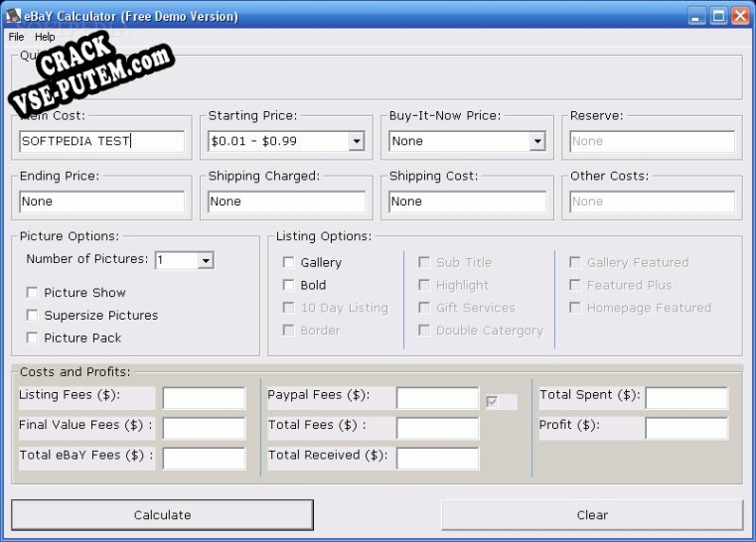
Task: Click the Item Cost input field
Action: click(x=101, y=141)
